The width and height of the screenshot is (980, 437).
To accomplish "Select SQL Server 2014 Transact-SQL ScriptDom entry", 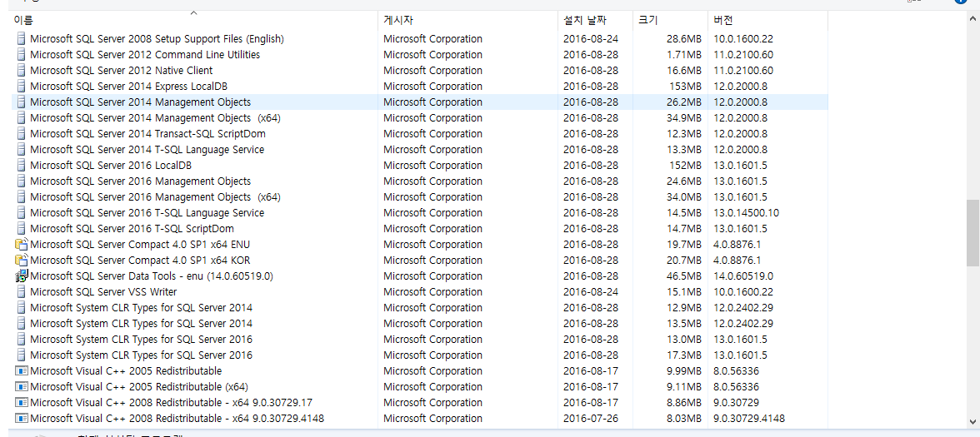I will click(x=147, y=134).
